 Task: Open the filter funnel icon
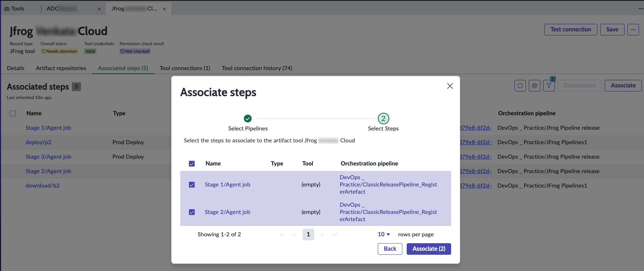click(x=549, y=86)
